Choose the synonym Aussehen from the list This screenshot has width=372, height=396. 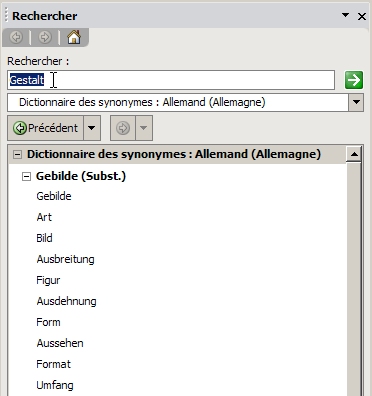[x=60, y=343]
